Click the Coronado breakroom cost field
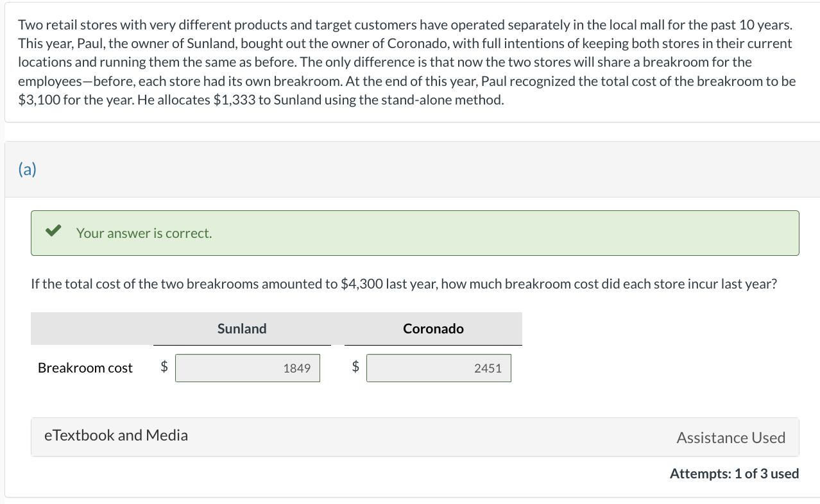The height and width of the screenshot is (504, 820). [439, 368]
